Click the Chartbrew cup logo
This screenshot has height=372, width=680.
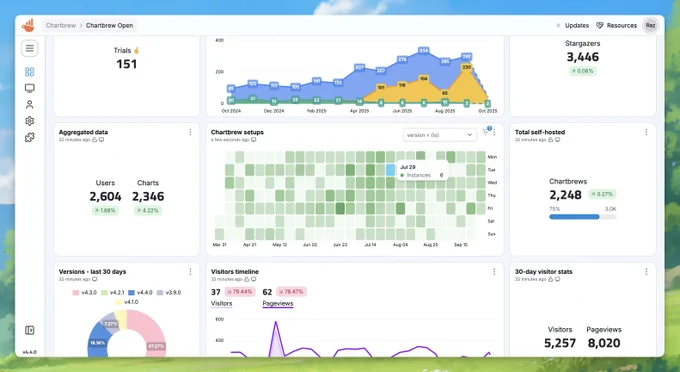coord(28,26)
